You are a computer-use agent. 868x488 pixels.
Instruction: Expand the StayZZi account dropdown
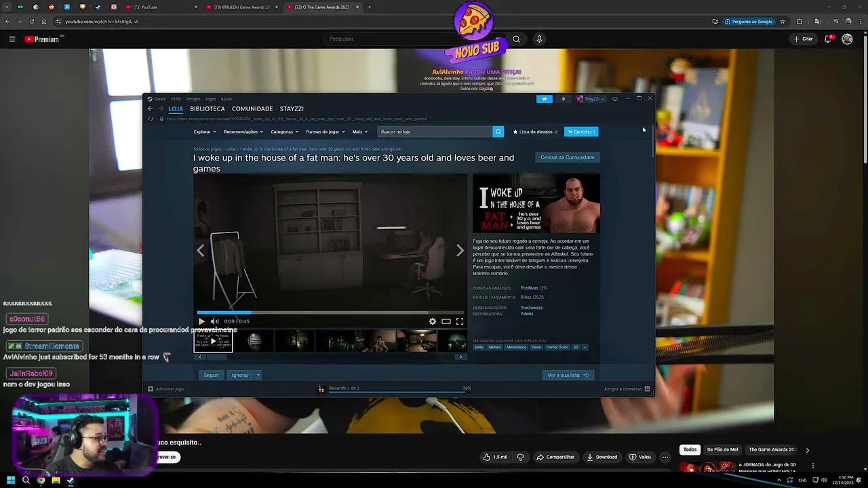click(590, 99)
